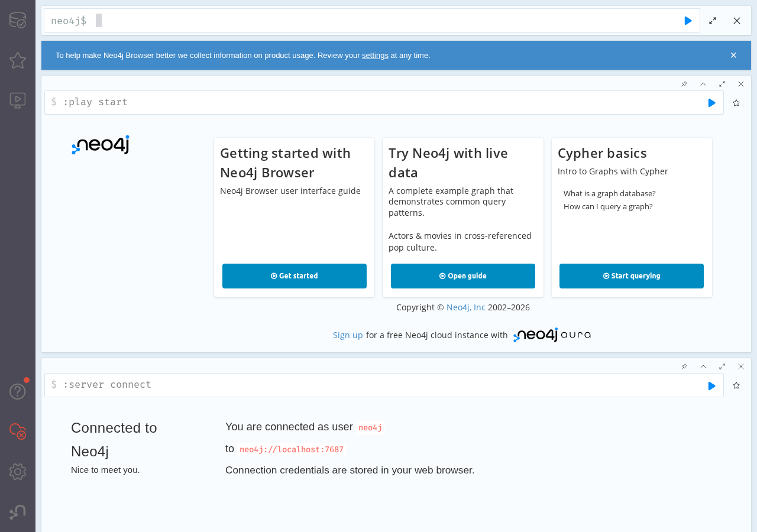Open the Database Information sidebar icon

pyautogui.click(x=18, y=20)
